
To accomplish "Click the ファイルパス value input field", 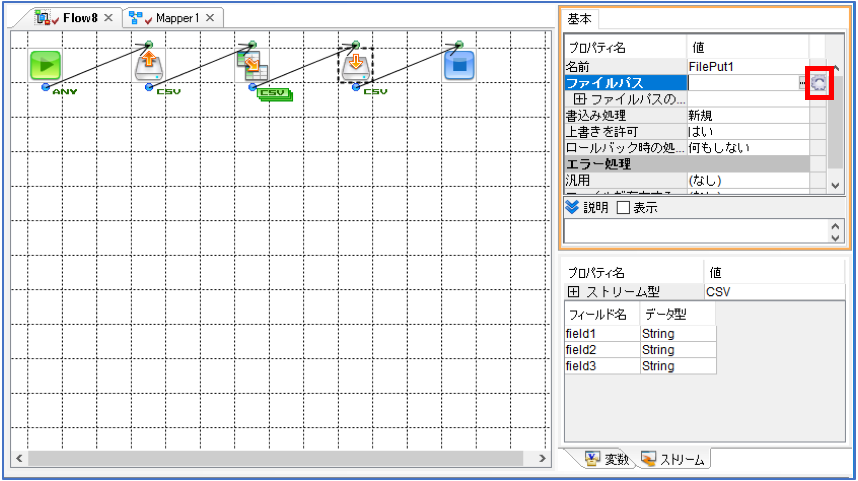I will 743,83.
